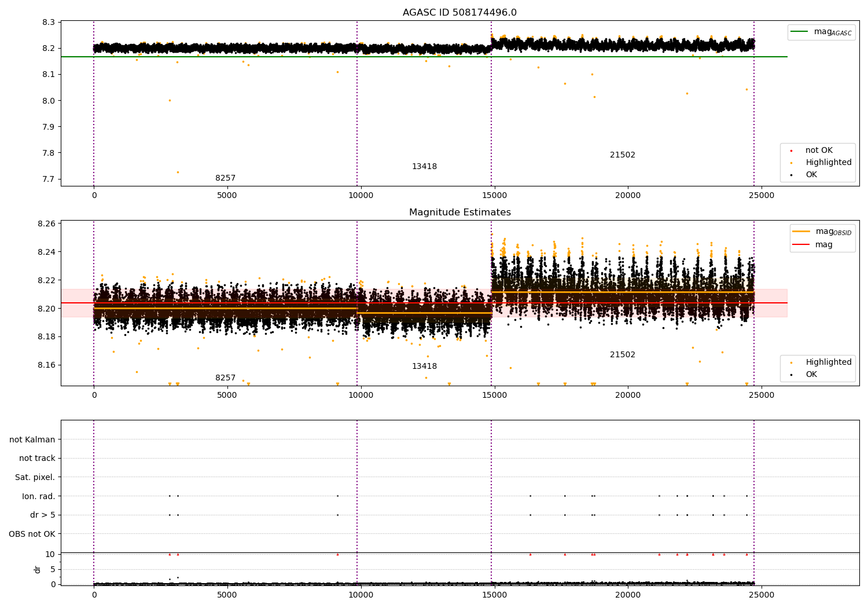868x608 pixels.
Task: Click OBSID label 21502 in Magnitude Estimates plot
Action: pyautogui.click(x=623, y=355)
